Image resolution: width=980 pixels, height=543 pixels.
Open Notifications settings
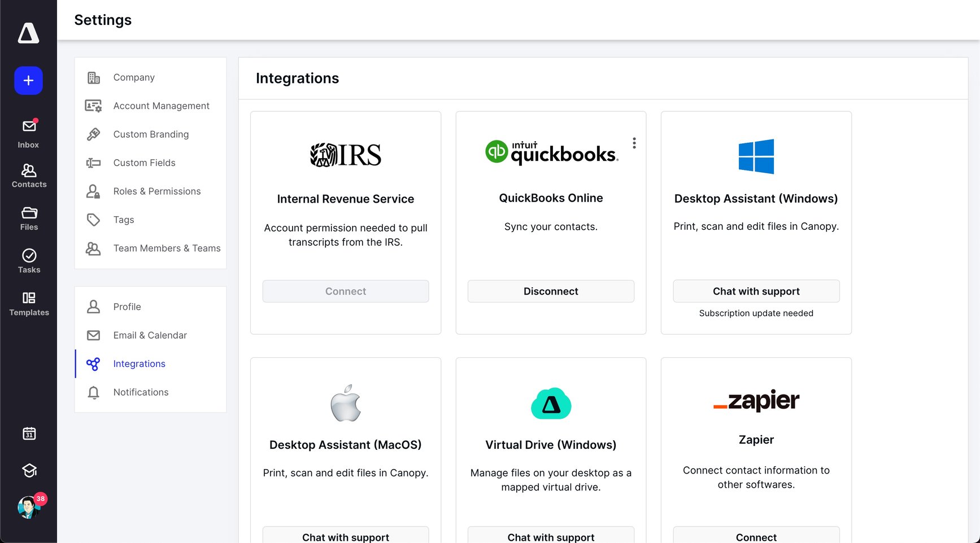pyautogui.click(x=140, y=392)
